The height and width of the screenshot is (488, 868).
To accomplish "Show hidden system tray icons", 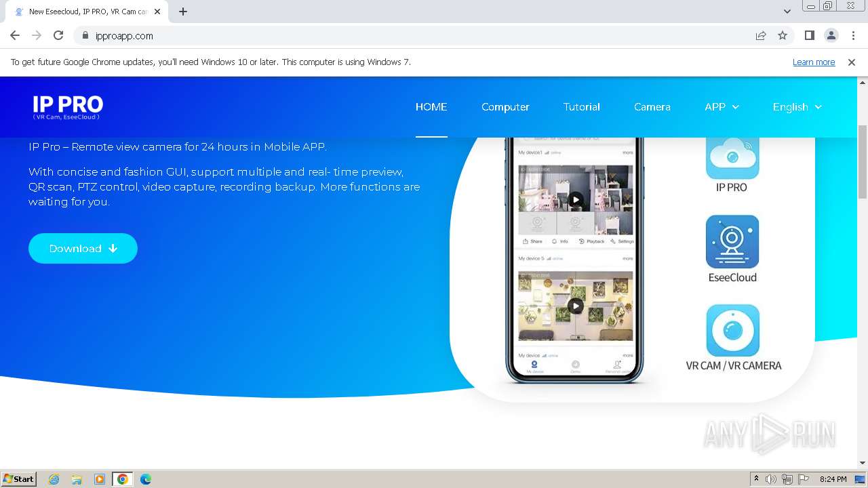I will tap(756, 479).
